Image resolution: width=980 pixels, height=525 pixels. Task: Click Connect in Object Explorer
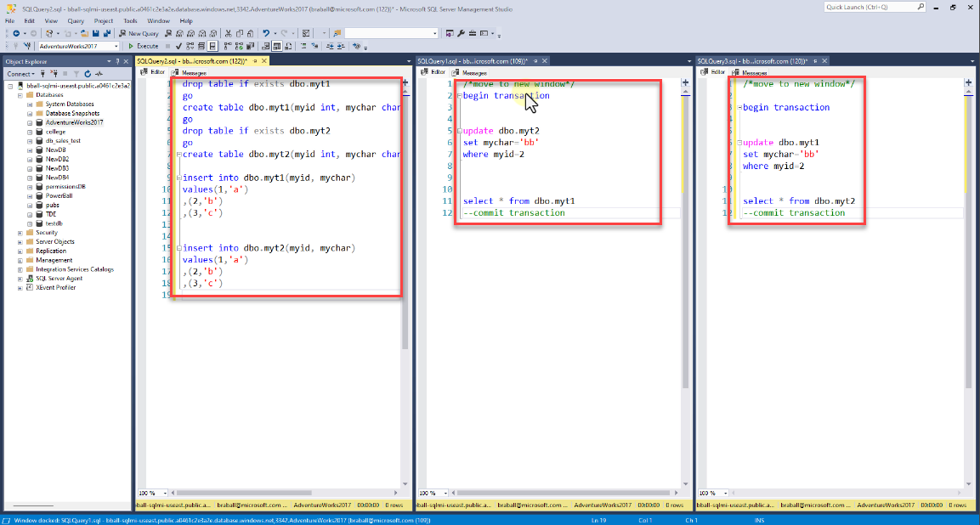(x=19, y=74)
